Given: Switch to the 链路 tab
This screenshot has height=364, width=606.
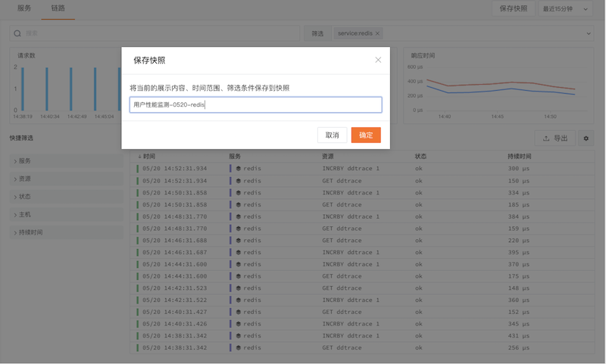Looking at the screenshot, I should click(x=58, y=8).
